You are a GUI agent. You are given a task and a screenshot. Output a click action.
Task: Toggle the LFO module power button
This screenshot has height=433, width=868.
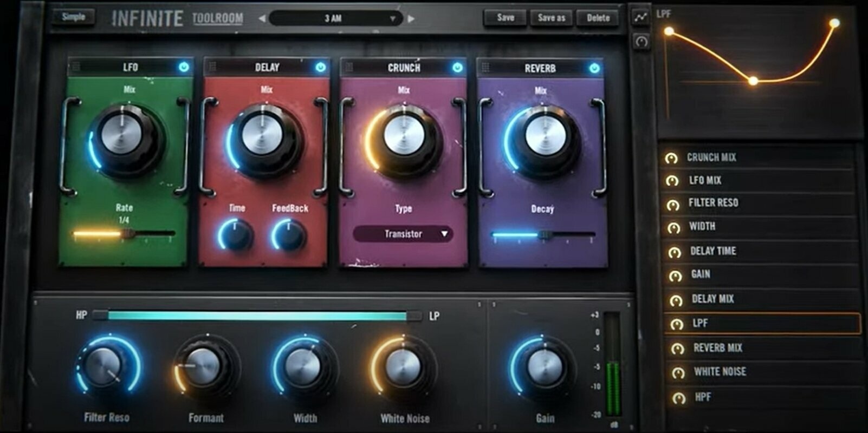pyautogui.click(x=184, y=67)
